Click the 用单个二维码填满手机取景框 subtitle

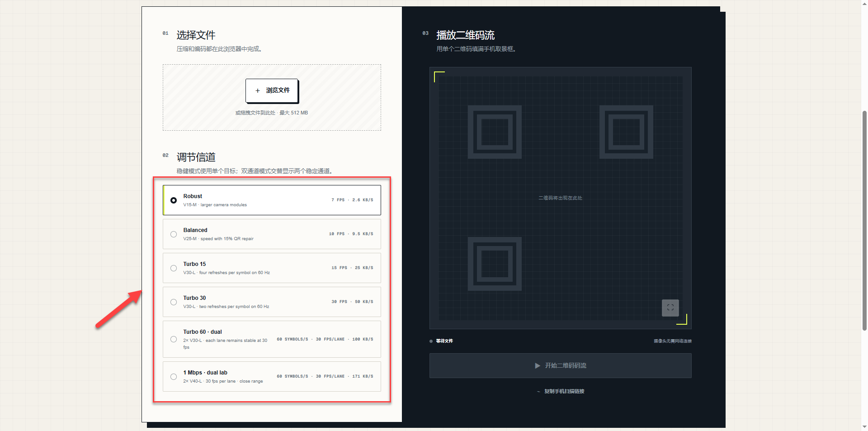pyautogui.click(x=476, y=49)
